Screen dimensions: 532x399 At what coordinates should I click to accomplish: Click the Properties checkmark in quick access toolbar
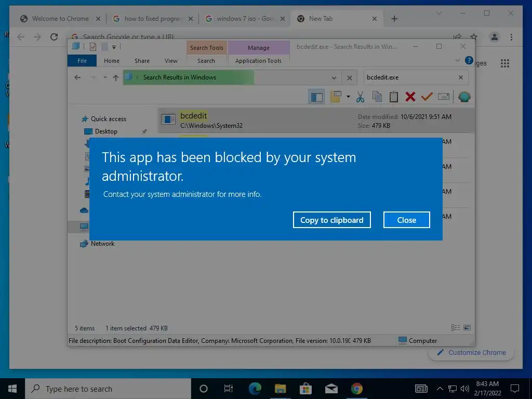point(93,47)
